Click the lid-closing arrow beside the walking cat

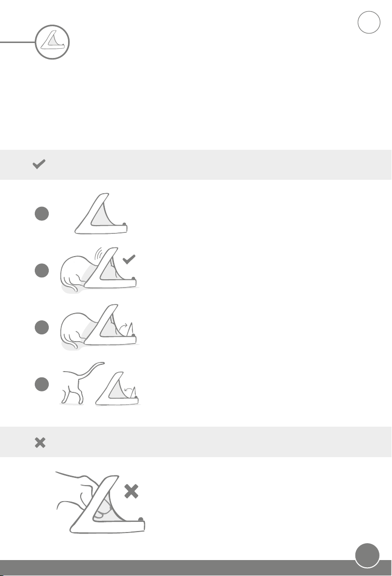click(x=128, y=389)
